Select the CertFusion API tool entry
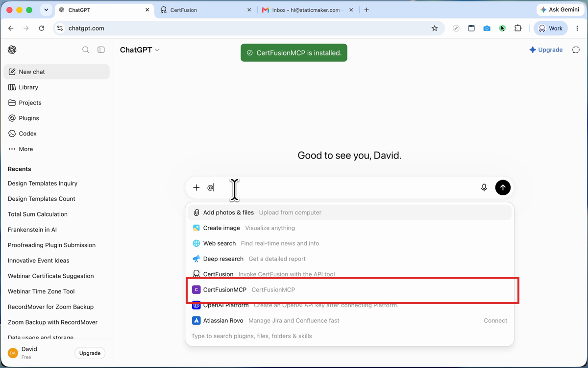588x368 pixels. [x=350, y=274]
